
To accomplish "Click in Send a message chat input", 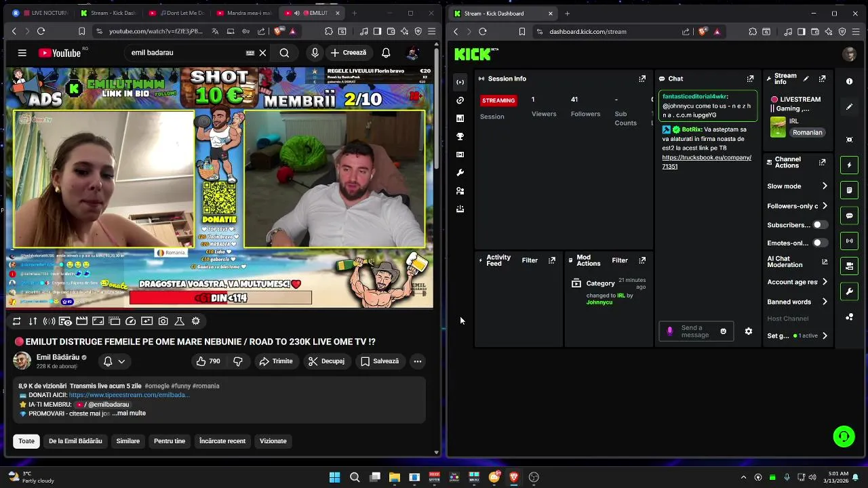I will click(x=695, y=331).
